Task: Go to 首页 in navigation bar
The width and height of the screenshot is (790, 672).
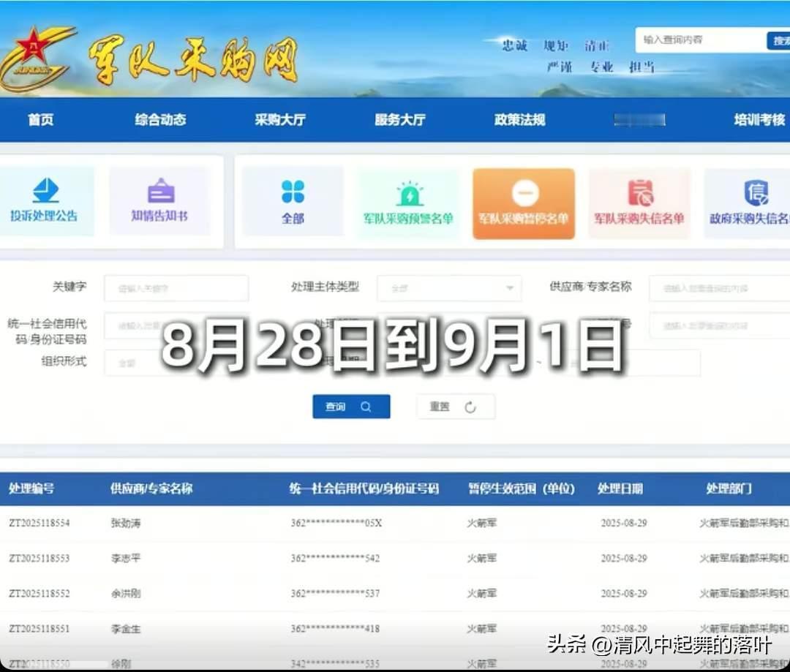Action: [x=41, y=120]
